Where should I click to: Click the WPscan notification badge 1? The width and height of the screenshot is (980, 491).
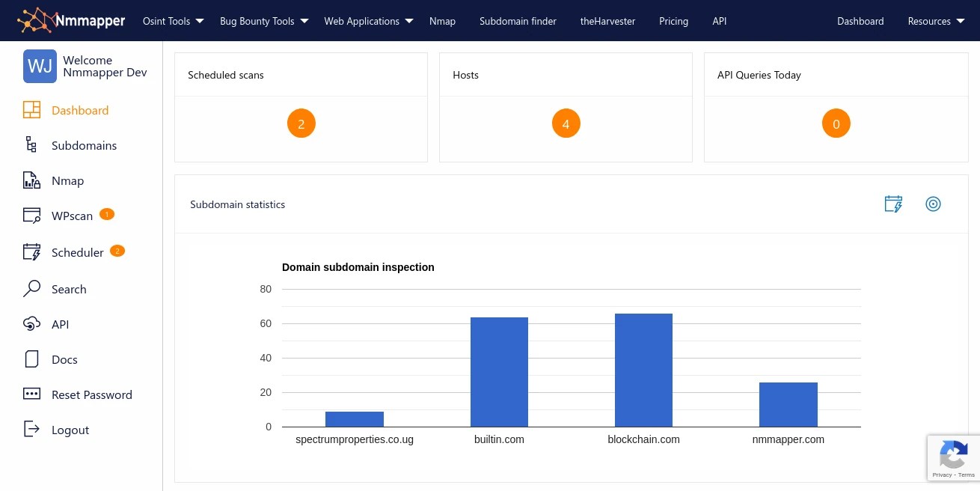(106, 214)
